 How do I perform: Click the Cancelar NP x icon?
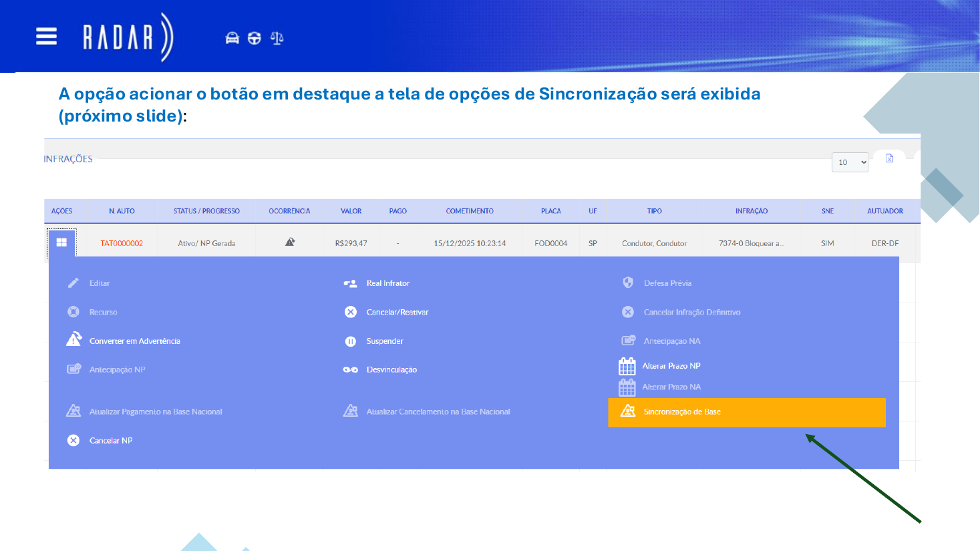[73, 440]
